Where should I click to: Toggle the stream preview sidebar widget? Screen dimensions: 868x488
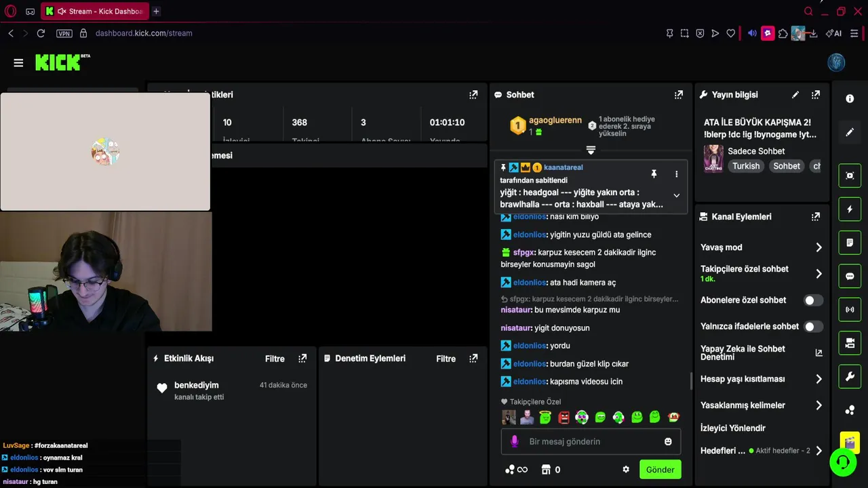click(850, 176)
